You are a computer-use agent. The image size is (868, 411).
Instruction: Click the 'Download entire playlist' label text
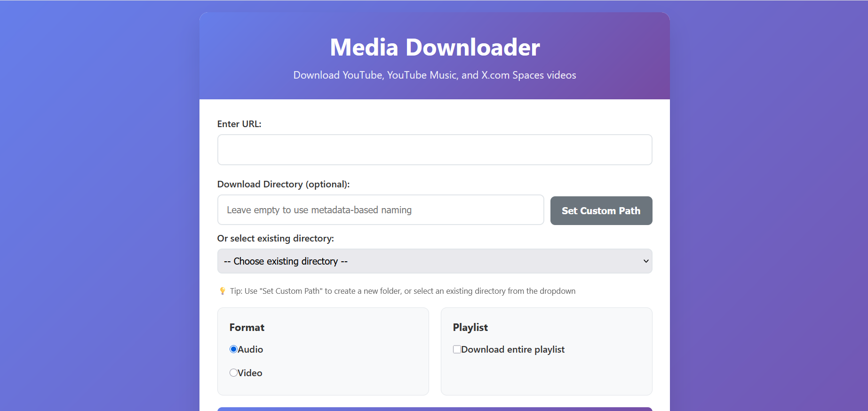click(513, 349)
